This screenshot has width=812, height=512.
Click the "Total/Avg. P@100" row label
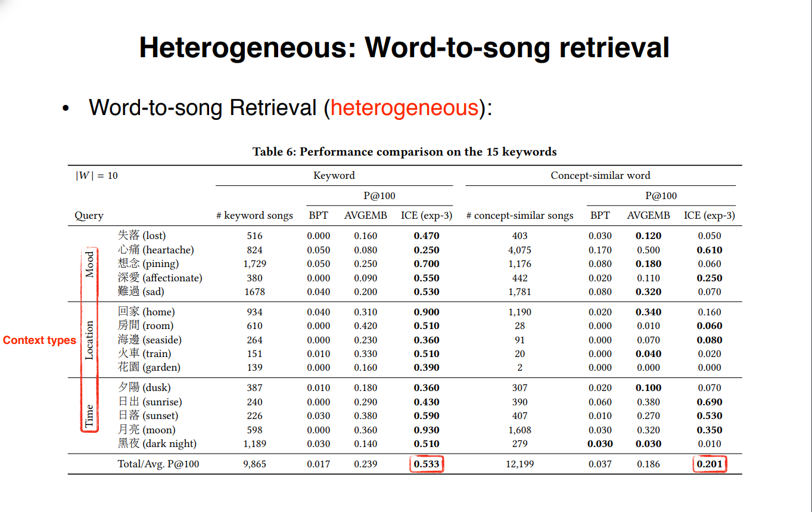point(158,464)
